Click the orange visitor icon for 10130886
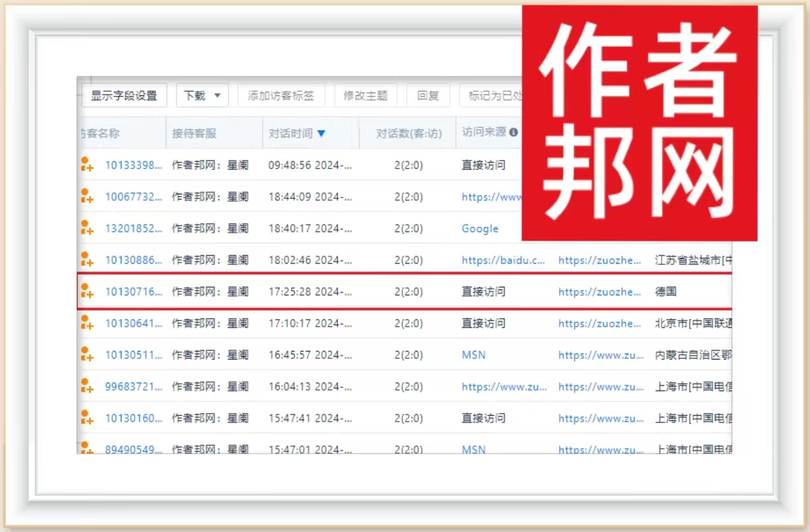This screenshot has height=532, width=810. (x=87, y=260)
